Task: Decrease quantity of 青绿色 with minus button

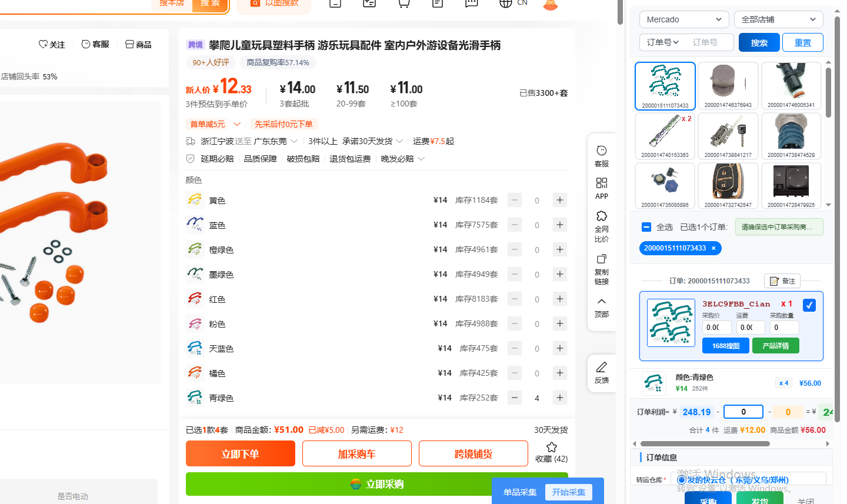Action: tap(515, 398)
